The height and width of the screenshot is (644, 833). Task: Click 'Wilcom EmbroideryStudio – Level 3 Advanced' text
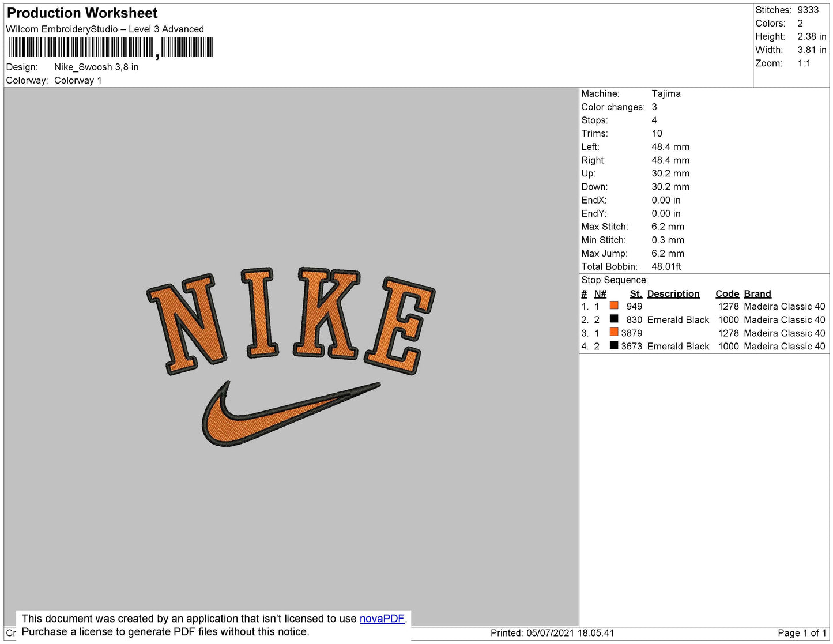(x=105, y=29)
